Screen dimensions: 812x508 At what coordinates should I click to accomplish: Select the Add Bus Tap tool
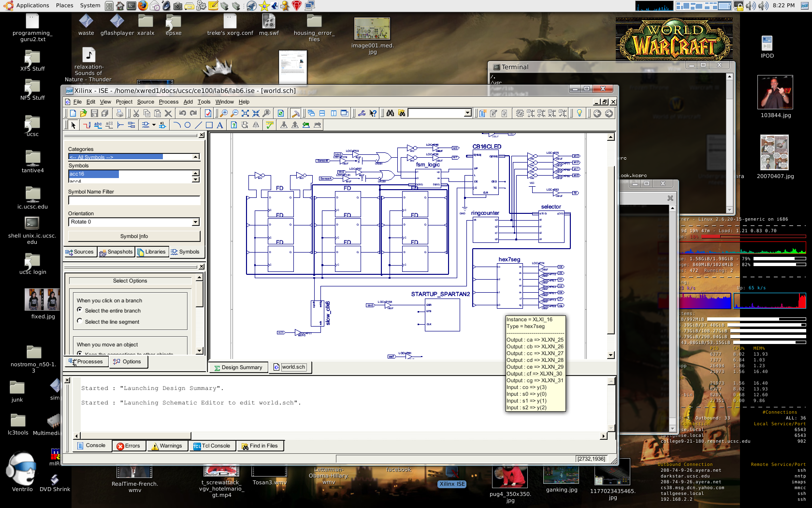(x=120, y=125)
